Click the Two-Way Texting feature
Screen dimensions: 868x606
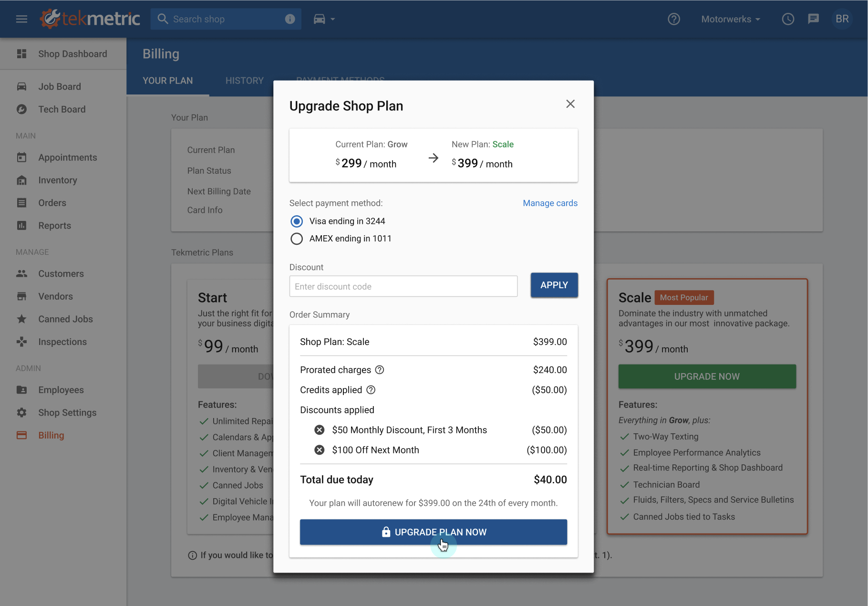tap(666, 437)
